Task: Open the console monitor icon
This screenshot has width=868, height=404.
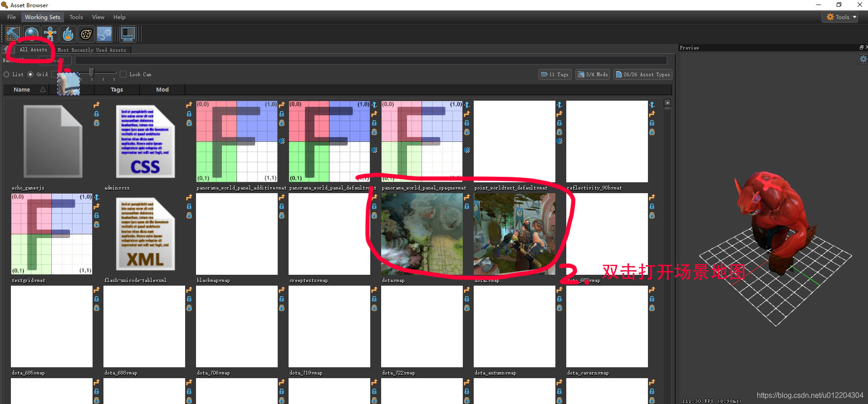Action: [x=128, y=34]
